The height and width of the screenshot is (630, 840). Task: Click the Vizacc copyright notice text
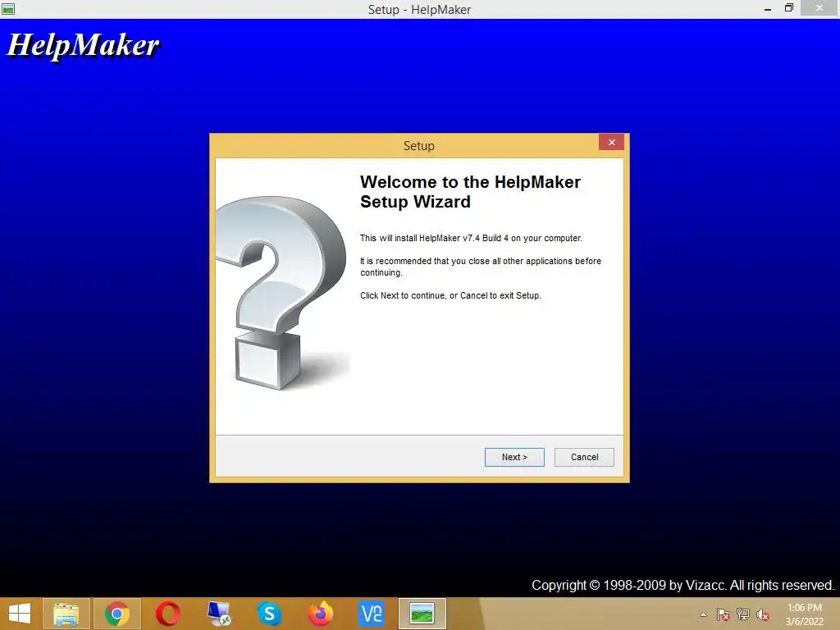[682, 585]
